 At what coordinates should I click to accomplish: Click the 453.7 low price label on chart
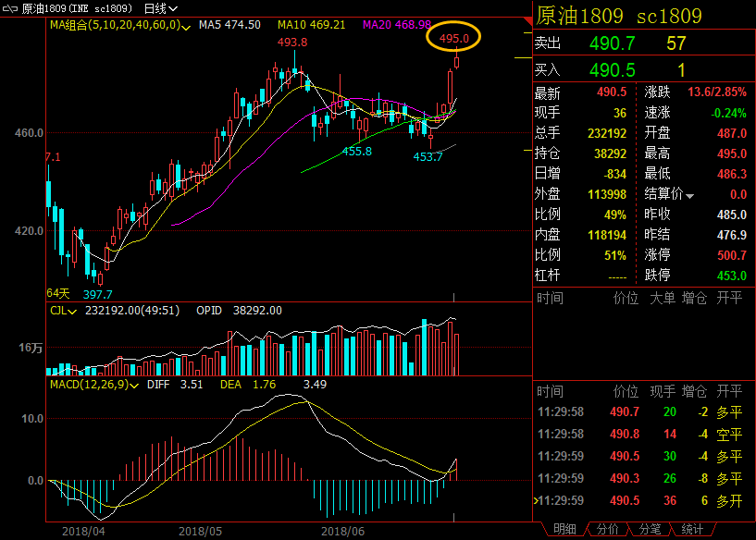(428, 156)
